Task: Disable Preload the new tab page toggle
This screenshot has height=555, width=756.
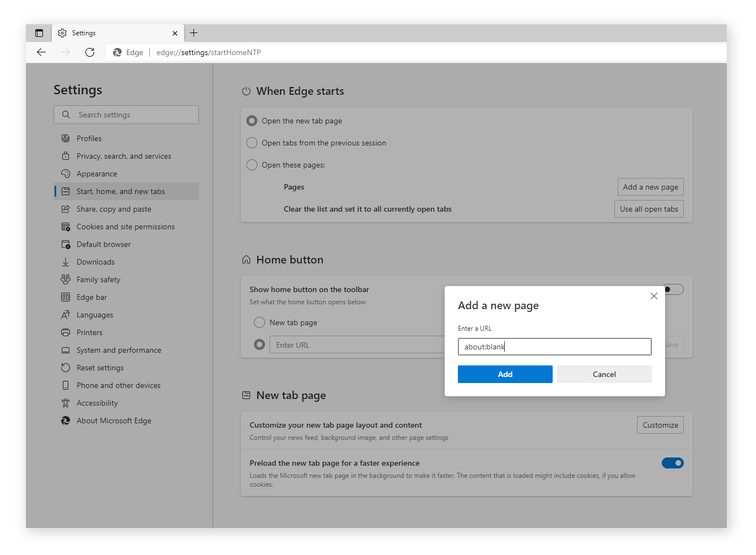Action: (672, 463)
